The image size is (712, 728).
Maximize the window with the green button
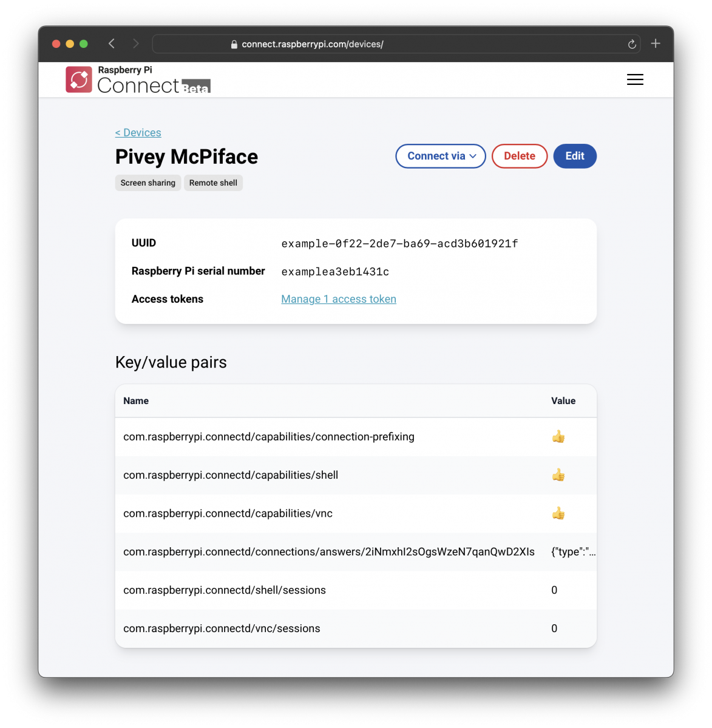[84, 44]
